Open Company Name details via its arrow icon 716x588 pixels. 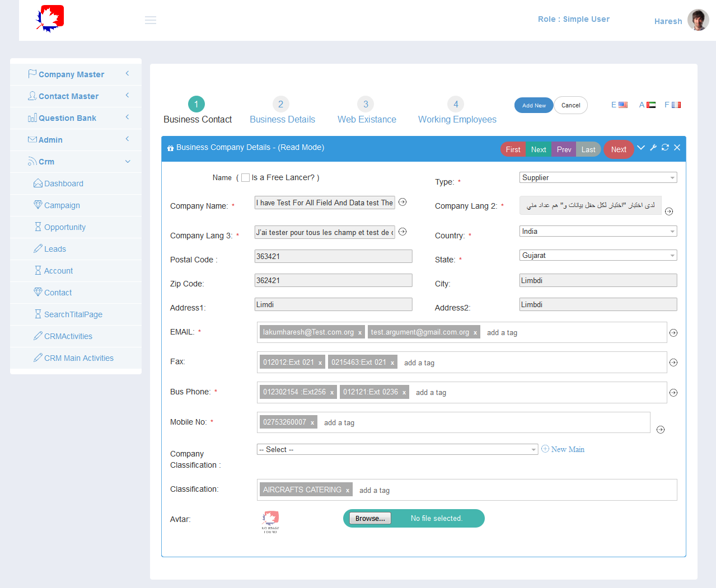pyautogui.click(x=403, y=202)
